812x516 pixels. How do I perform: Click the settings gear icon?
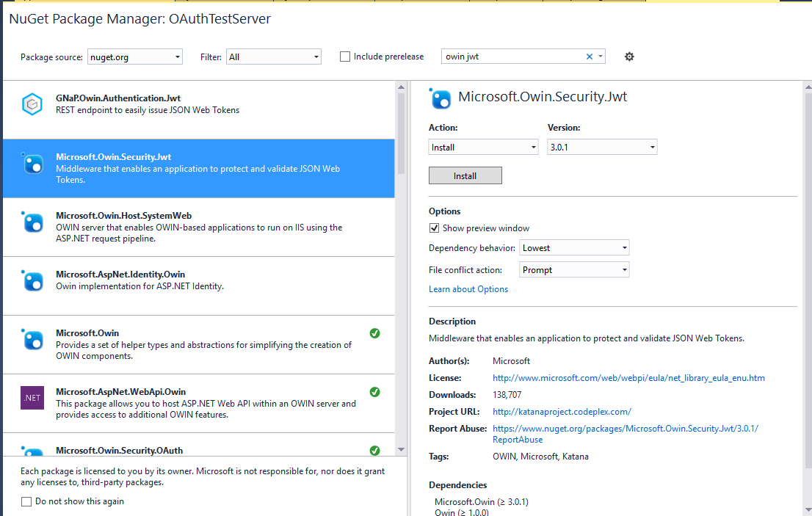(629, 56)
